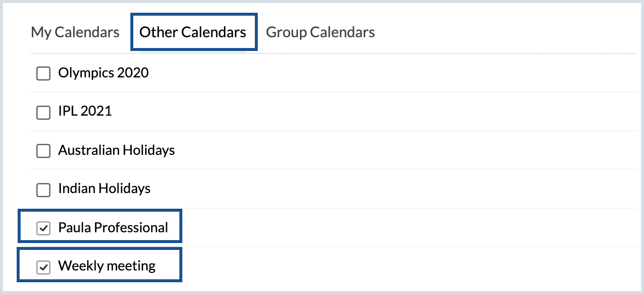Click the Olympics 2020 calendar name
Image resolution: width=644 pixels, height=294 pixels.
tap(103, 73)
